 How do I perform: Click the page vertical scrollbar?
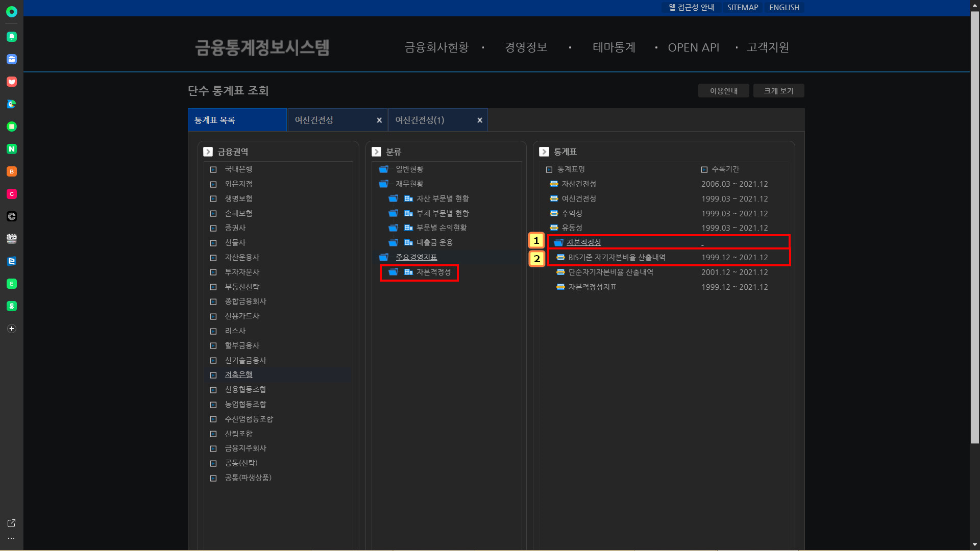(974, 227)
